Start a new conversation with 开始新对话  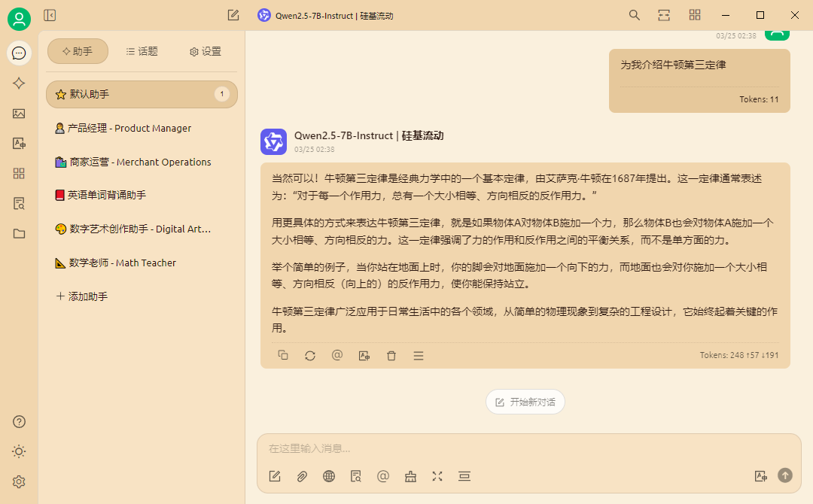[x=525, y=402]
